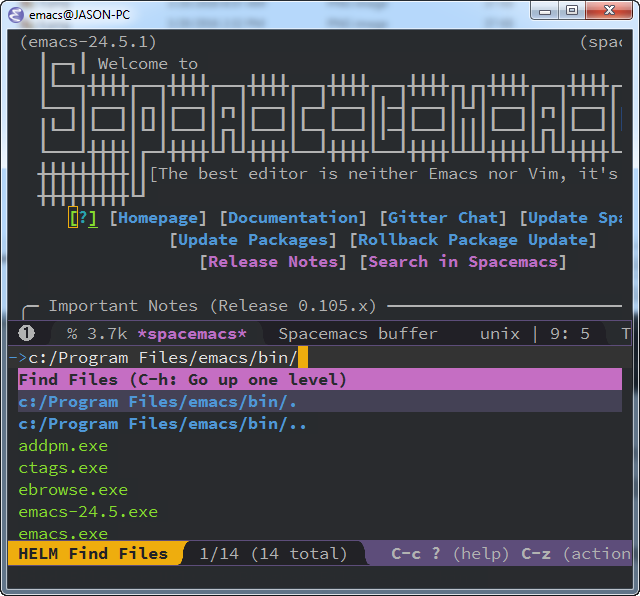
Task: Click the 1/14 (14 total) candidate counter
Action: coord(273,554)
